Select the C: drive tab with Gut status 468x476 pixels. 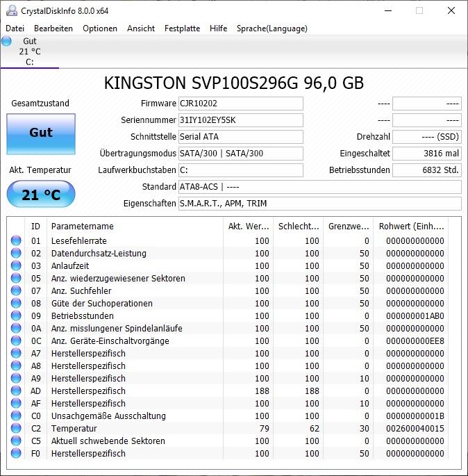[x=30, y=51]
